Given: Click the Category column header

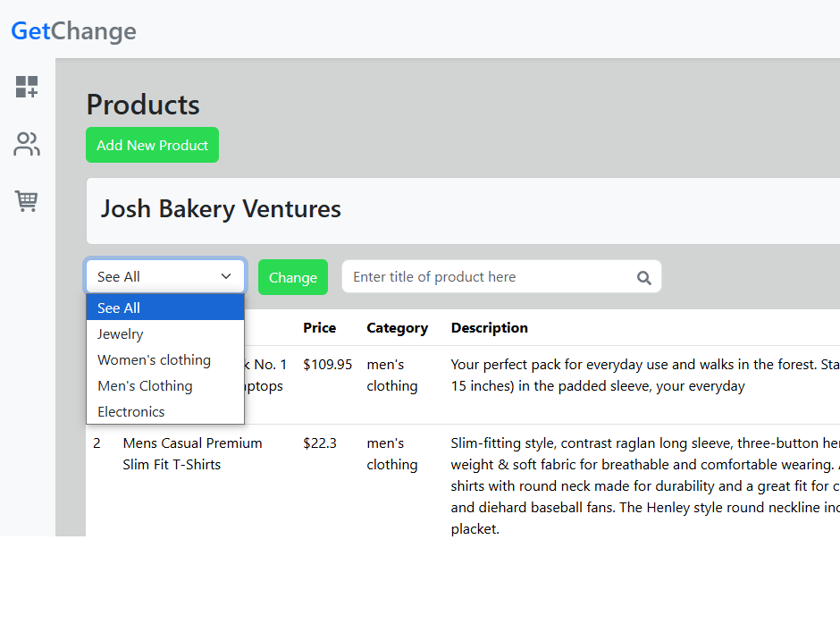Looking at the screenshot, I should [x=397, y=327].
